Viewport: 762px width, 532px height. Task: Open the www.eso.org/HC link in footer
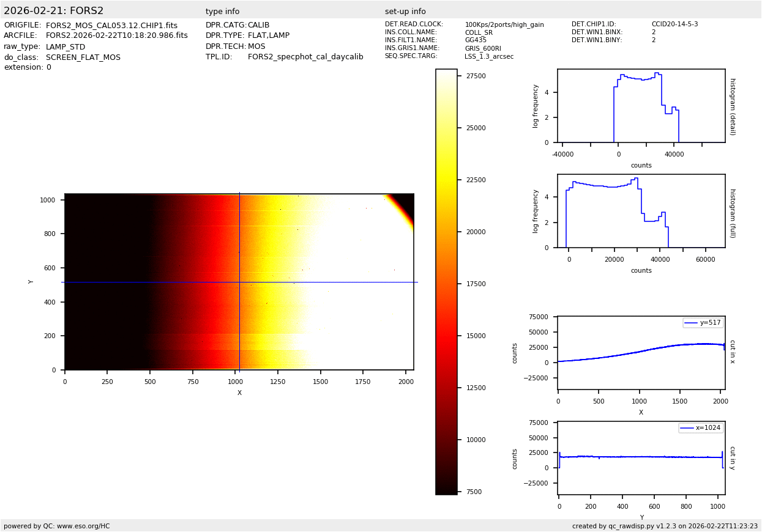(83, 526)
